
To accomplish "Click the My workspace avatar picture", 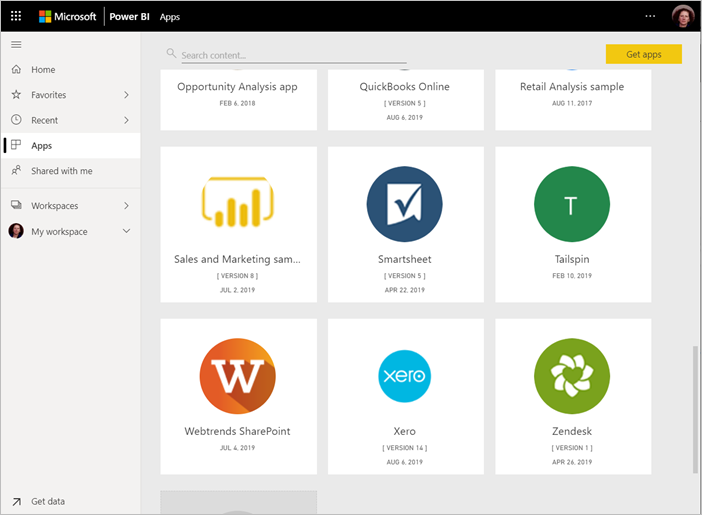I will point(16,231).
